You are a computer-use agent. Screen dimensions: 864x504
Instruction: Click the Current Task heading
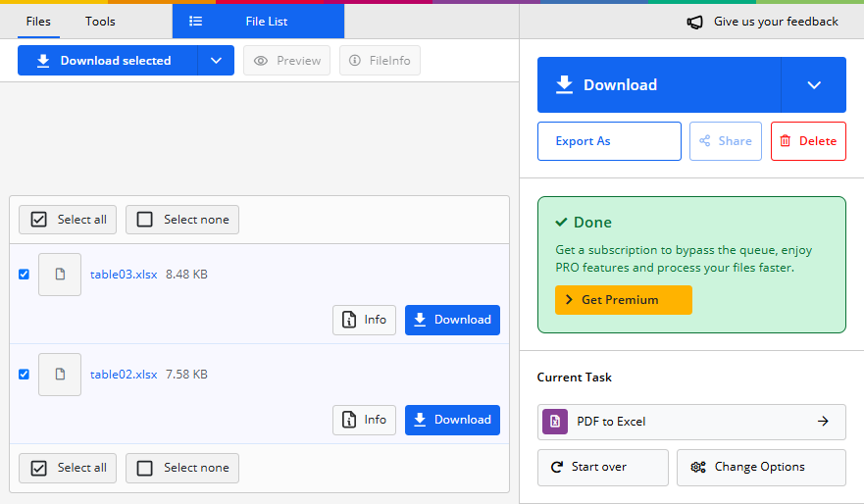pyautogui.click(x=574, y=378)
